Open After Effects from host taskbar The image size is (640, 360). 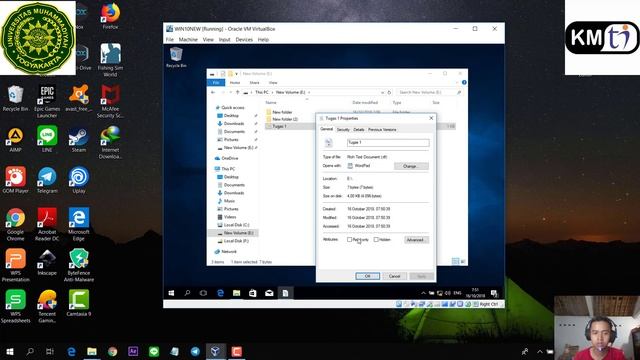[x=133, y=351]
